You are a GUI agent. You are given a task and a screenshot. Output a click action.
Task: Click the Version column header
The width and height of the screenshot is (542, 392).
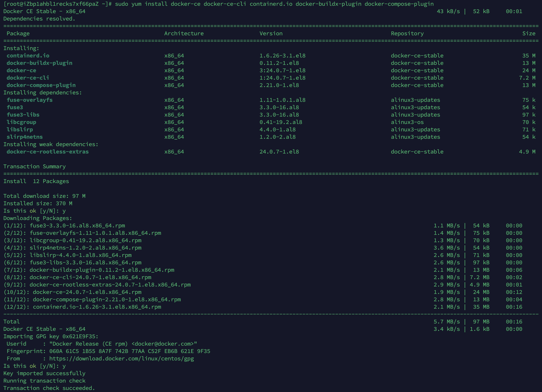tap(271, 33)
